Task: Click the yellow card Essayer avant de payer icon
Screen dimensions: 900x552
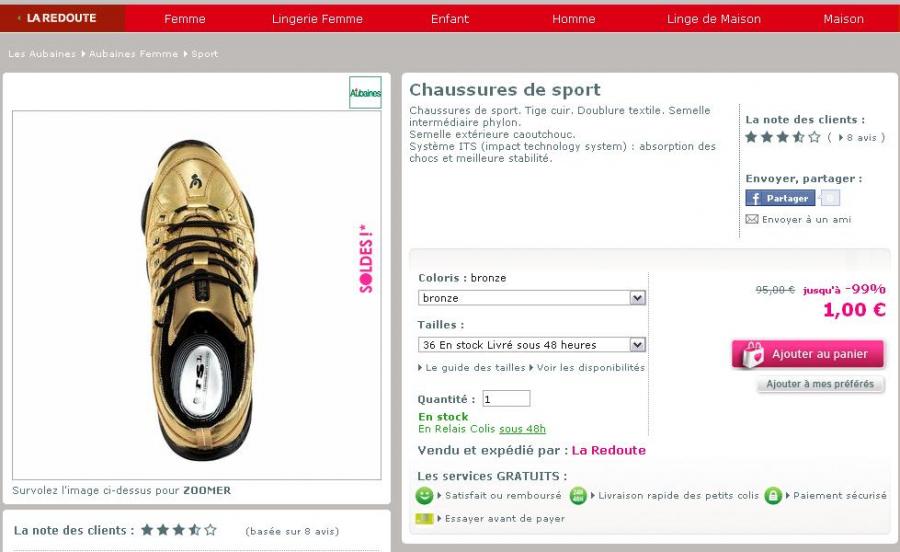Action: tap(424, 518)
